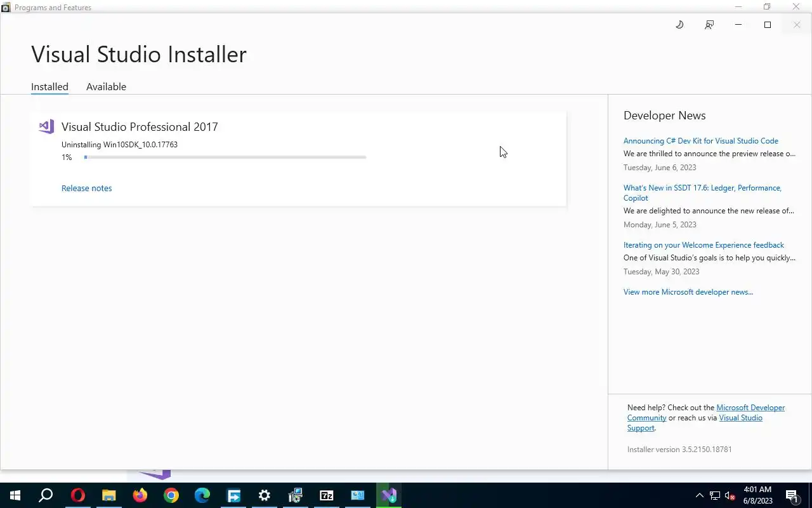Launch Firefox from the taskbar
The width and height of the screenshot is (812, 508).
pos(140,495)
